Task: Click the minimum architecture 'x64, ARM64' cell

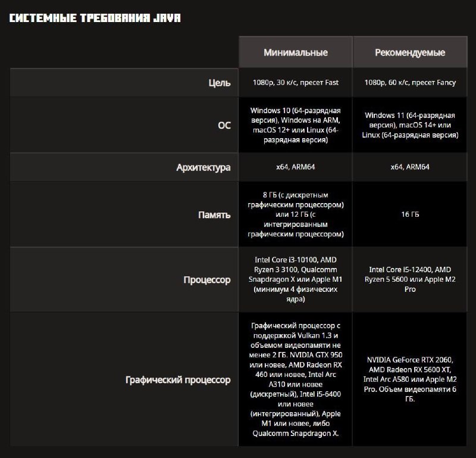Action: [x=296, y=167]
